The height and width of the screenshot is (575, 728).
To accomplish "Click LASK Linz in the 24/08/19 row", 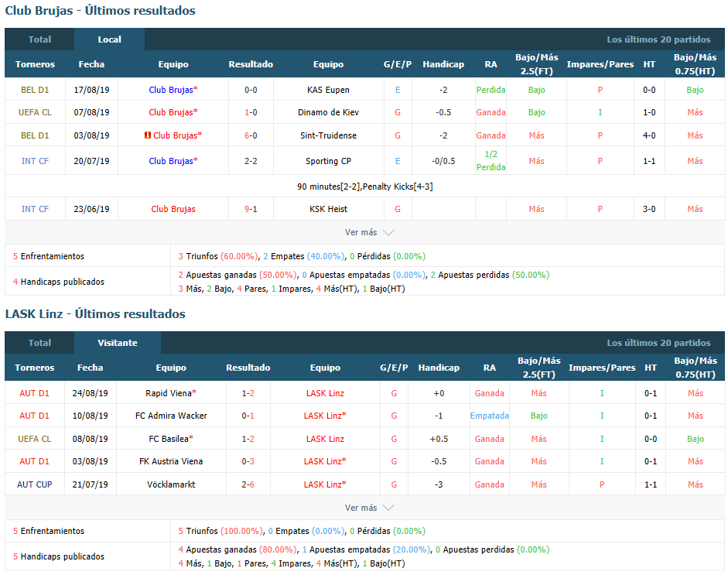I will pyautogui.click(x=325, y=393).
